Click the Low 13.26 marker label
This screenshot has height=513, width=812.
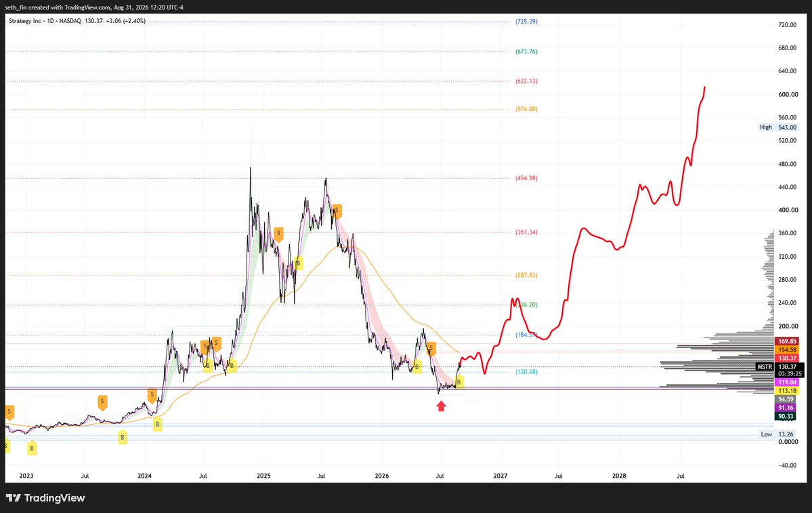(777, 434)
